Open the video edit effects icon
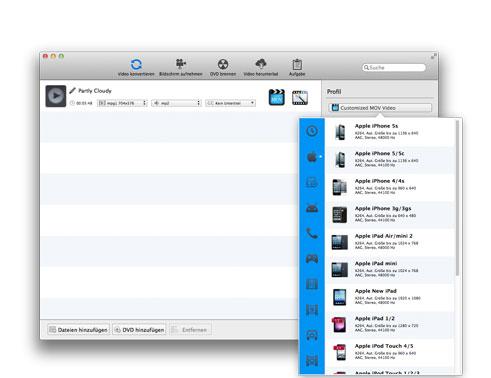Screen dimensions: 491x378 point(300,97)
